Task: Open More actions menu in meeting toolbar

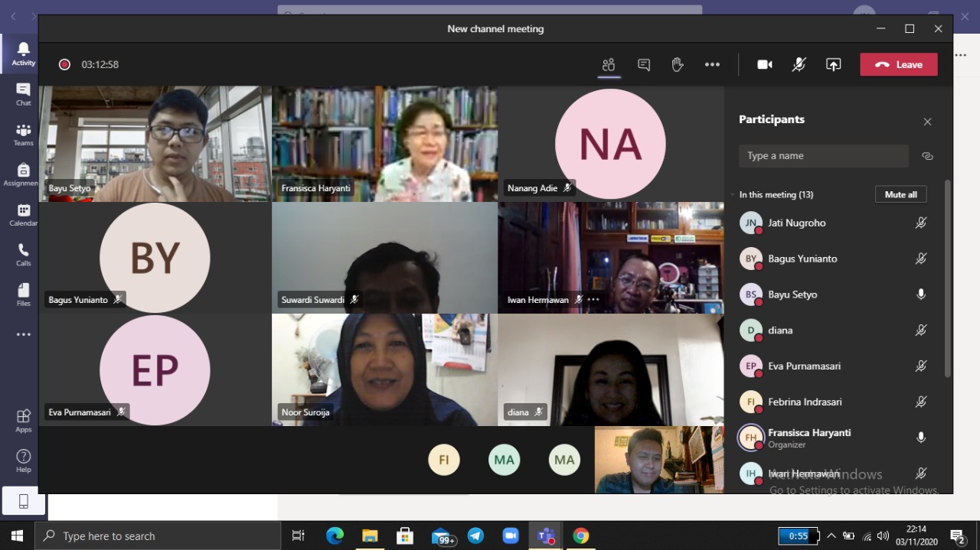Action: [x=712, y=65]
